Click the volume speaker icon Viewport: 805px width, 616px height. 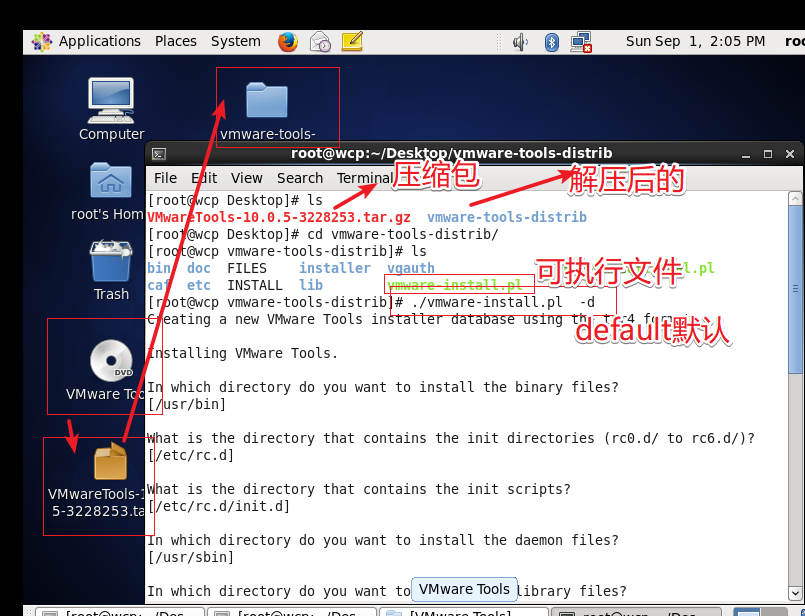tap(520, 42)
